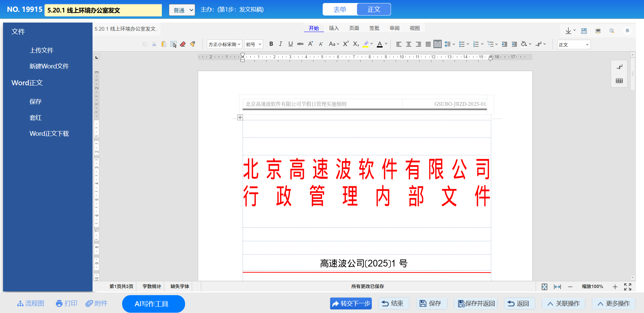
Task: Open the font name dropdown
Action: point(224,44)
